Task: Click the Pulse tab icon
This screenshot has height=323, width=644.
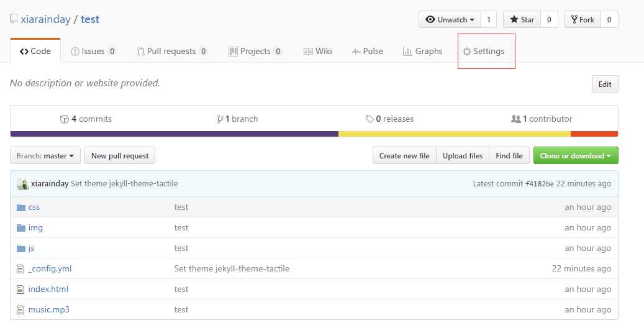Action: pos(356,52)
